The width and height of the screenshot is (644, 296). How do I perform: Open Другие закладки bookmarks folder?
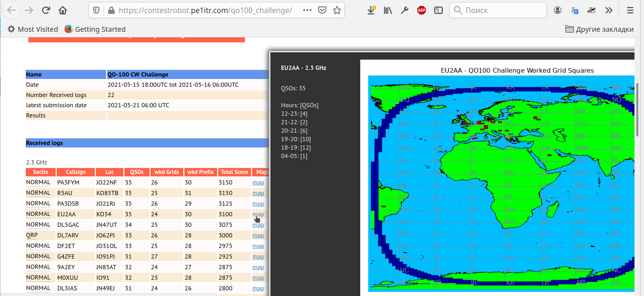(x=599, y=29)
